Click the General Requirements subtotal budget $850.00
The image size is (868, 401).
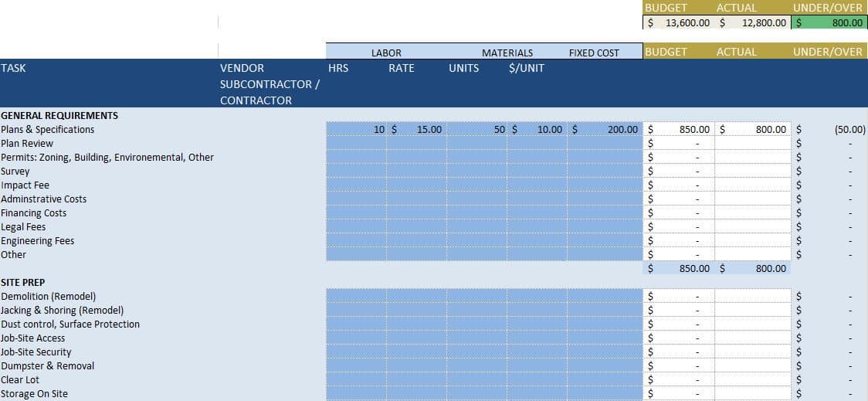point(680,269)
